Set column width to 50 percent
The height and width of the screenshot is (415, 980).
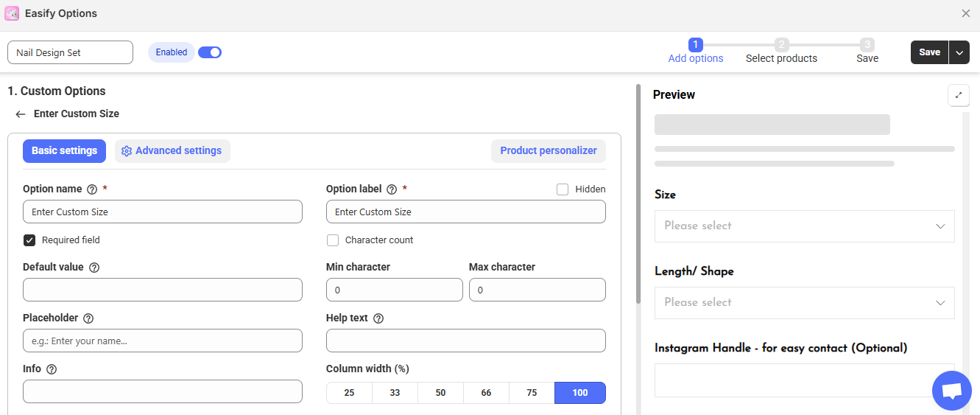[440, 393]
